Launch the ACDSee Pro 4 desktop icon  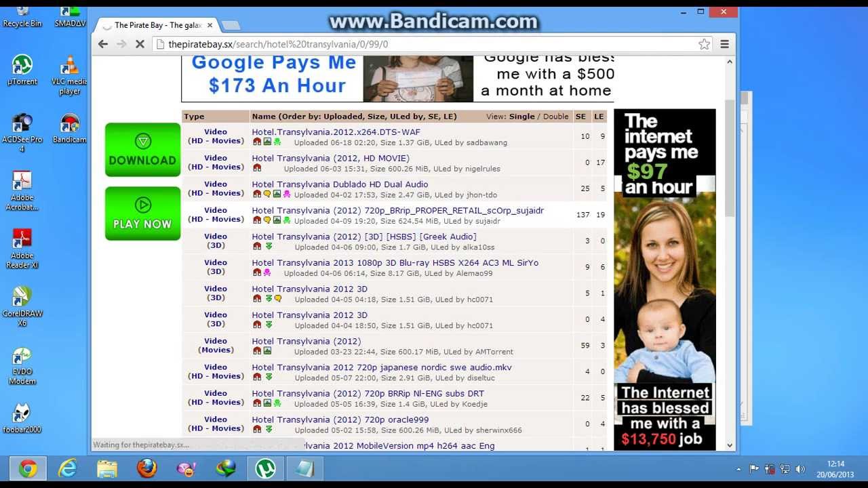(x=22, y=132)
